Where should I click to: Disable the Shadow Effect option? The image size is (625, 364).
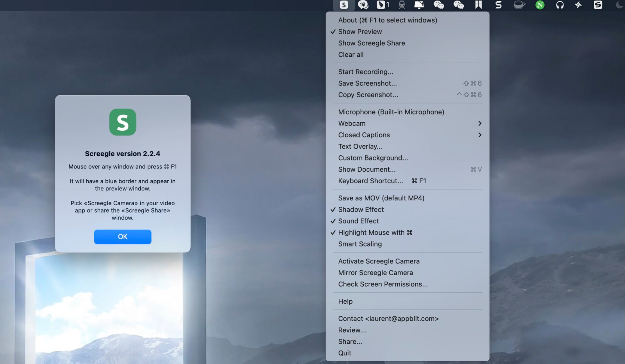408,210
